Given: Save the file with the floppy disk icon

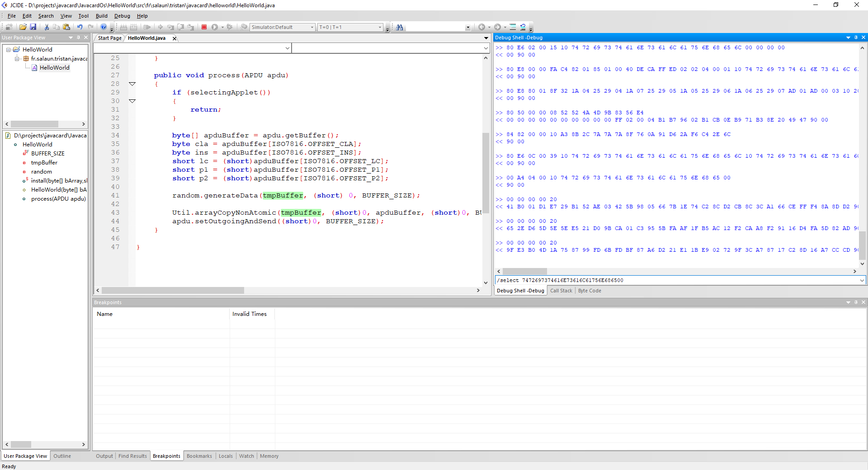Looking at the screenshot, I should pyautogui.click(x=33, y=27).
